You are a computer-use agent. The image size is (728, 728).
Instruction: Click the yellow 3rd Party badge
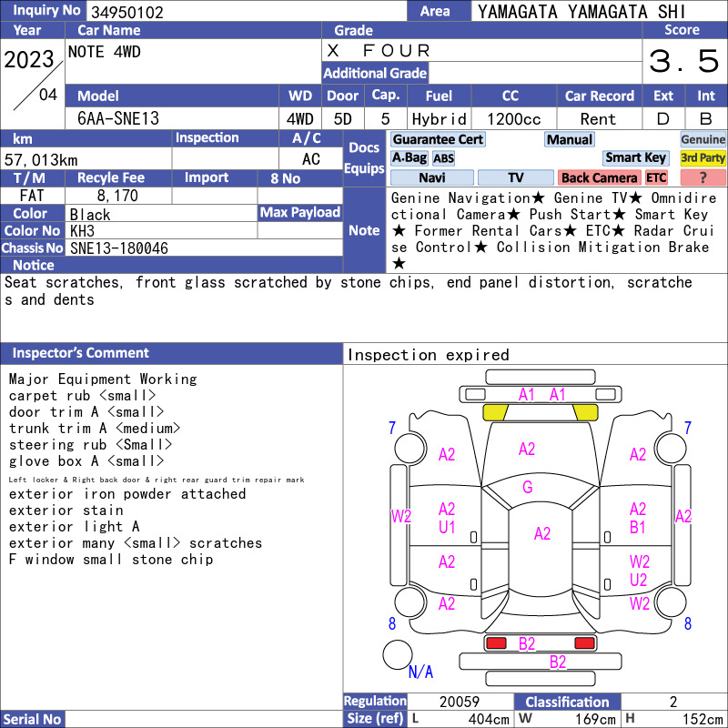tap(703, 157)
